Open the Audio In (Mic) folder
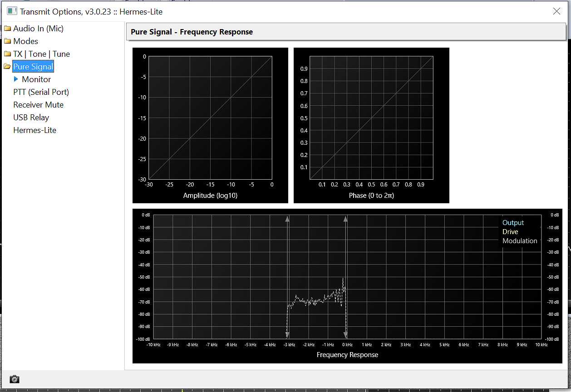Viewport: 571px width, 392px height. pyautogui.click(x=38, y=29)
